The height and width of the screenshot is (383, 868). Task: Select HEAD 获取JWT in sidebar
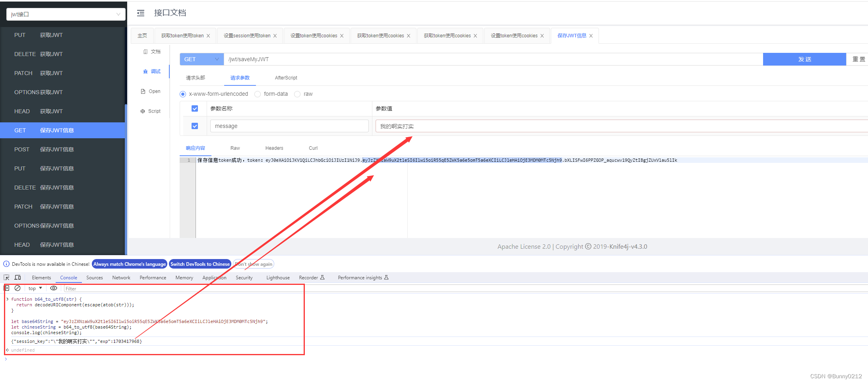63,111
